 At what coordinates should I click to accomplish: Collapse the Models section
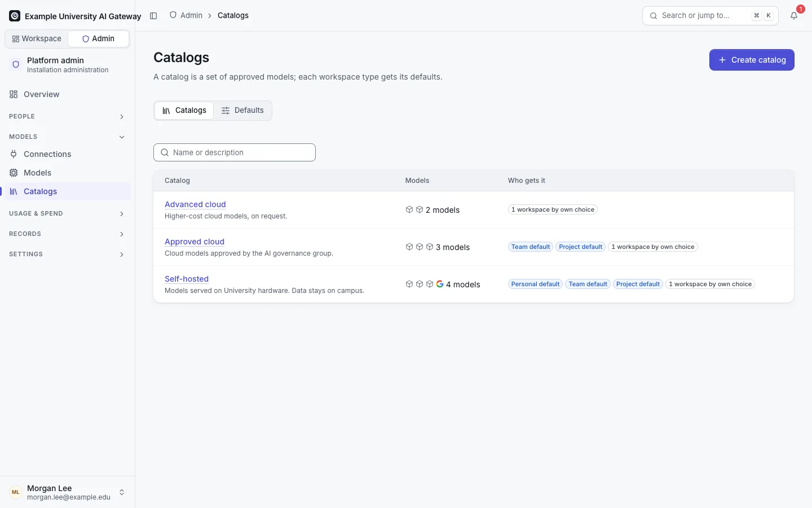(67, 137)
